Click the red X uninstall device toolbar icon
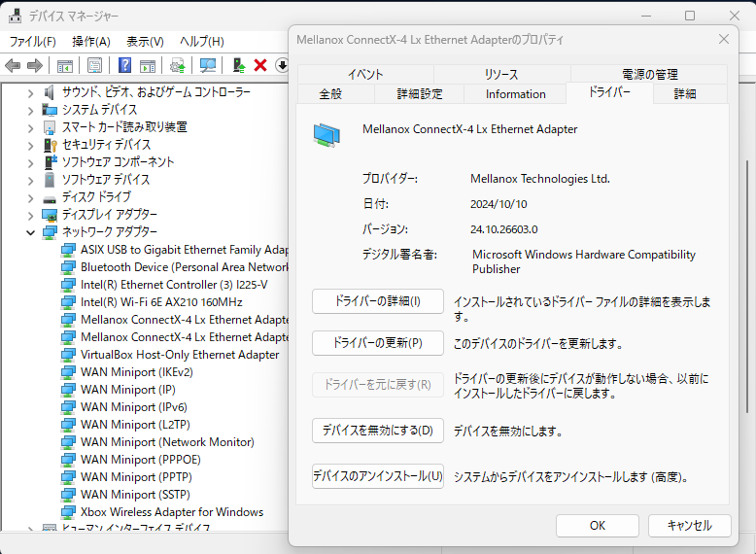 (x=260, y=65)
